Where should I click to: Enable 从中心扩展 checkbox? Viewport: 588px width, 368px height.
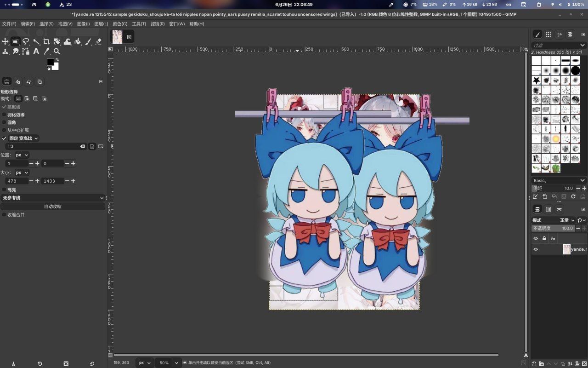[x=4, y=130]
